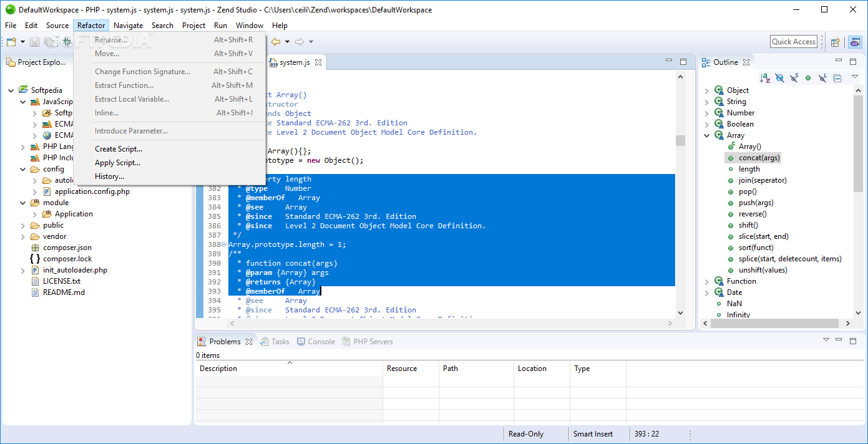Open the Navigate menu
Screen dimensions: 868x444
click(128, 26)
